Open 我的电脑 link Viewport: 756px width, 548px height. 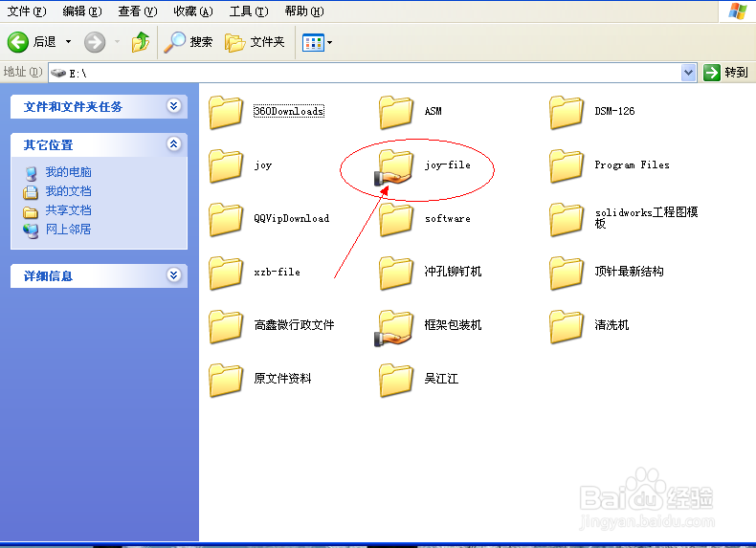pos(69,172)
